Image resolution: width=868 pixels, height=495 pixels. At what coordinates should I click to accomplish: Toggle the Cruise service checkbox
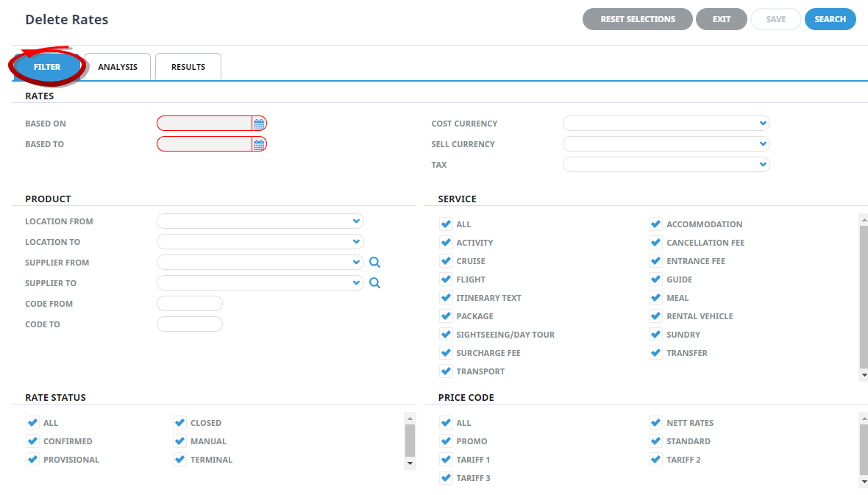click(x=446, y=261)
